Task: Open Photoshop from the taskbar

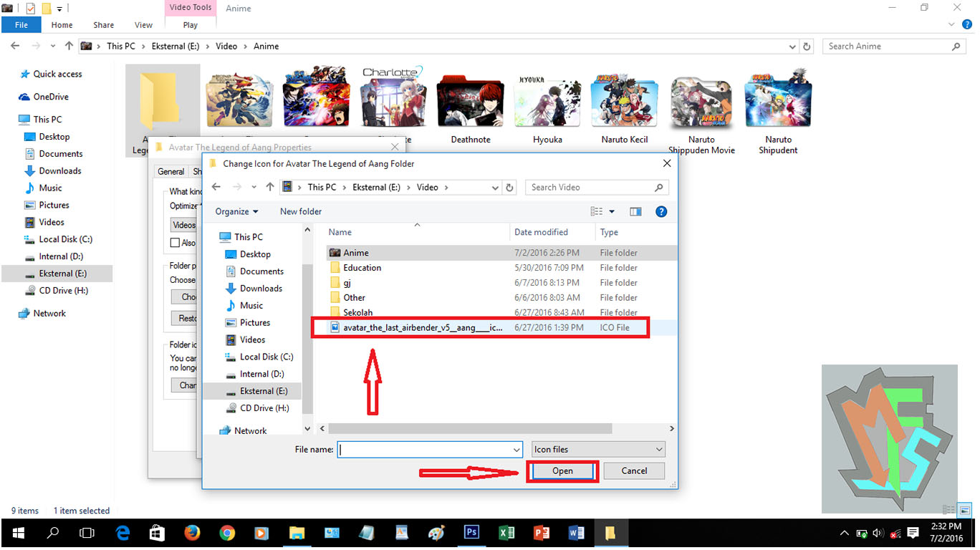Action: tap(471, 533)
